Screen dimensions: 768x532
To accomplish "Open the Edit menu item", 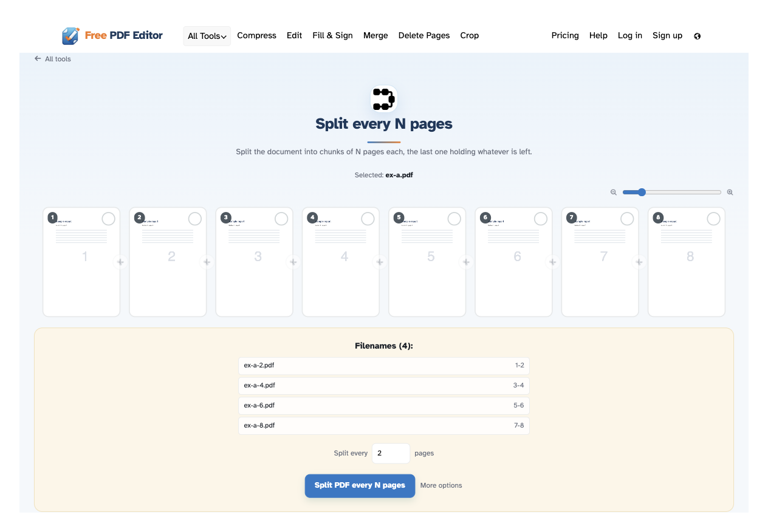I will [x=295, y=36].
